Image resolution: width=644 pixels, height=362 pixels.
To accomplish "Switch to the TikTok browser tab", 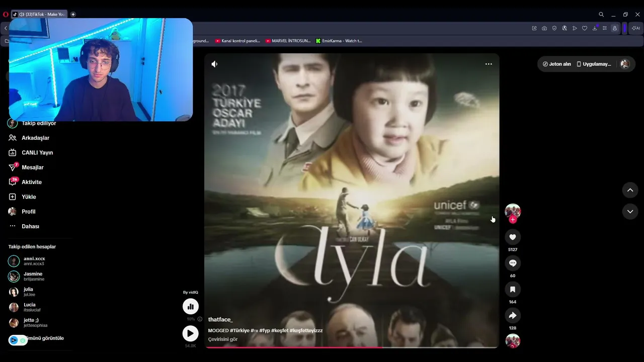I will point(39,15).
